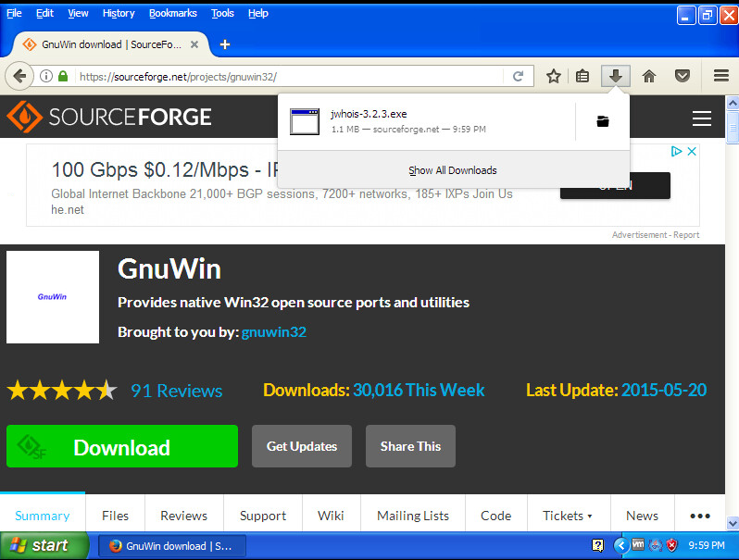Viewport: 739px width, 560px height.
Task: Click 30,016 This Week downloads link
Action: point(419,390)
